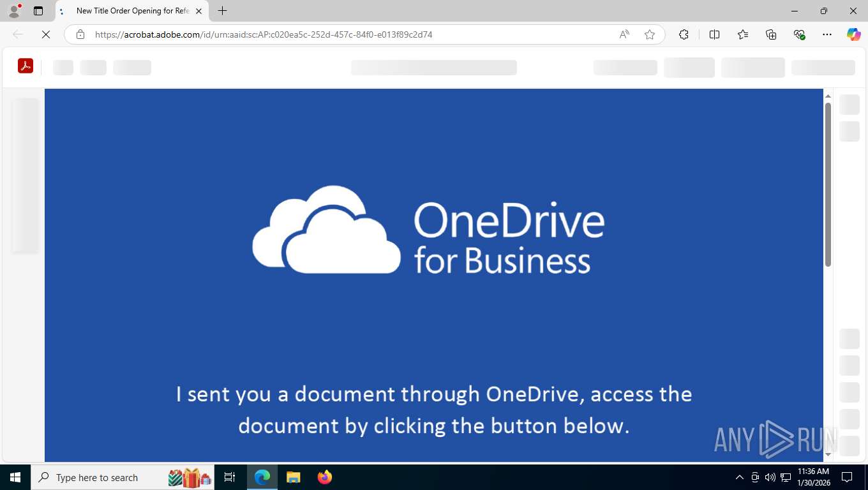Screen dimensions: 868x490
Task: Click the Type here to search box
Action: point(123,477)
